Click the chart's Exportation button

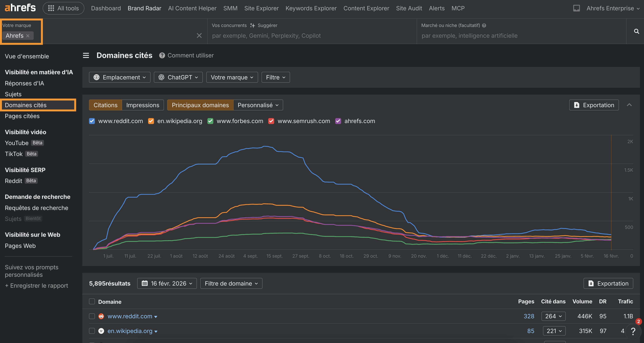[x=594, y=105]
